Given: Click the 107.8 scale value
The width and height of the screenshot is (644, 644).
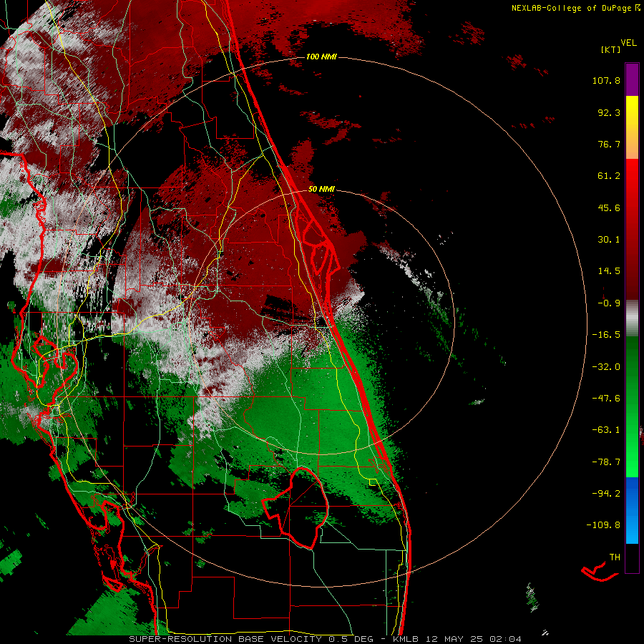Looking at the screenshot, I should (x=606, y=80).
